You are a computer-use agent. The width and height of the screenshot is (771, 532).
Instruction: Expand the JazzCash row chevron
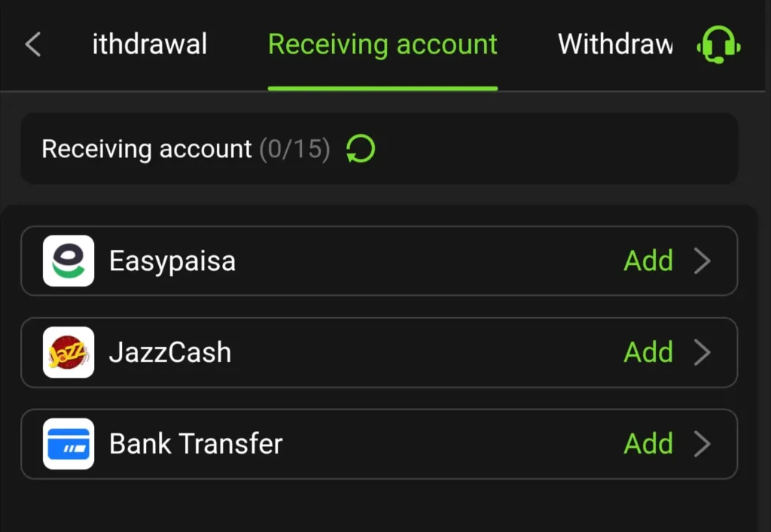pos(702,352)
